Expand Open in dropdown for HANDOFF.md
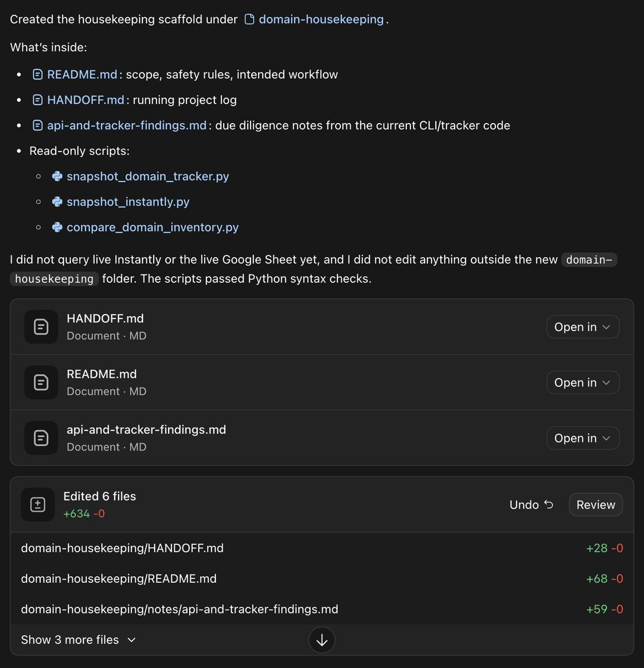Viewport: 644px width, 668px height. [x=583, y=327]
